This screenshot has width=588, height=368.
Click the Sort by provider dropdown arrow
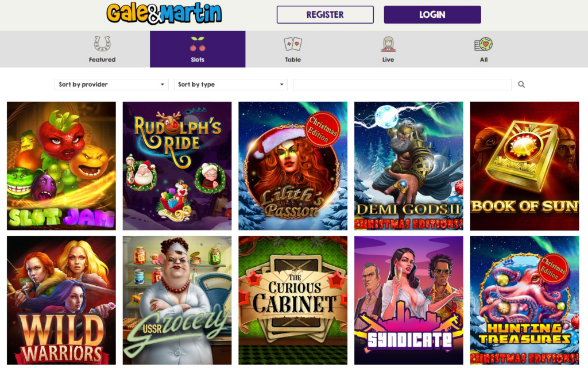(163, 85)
